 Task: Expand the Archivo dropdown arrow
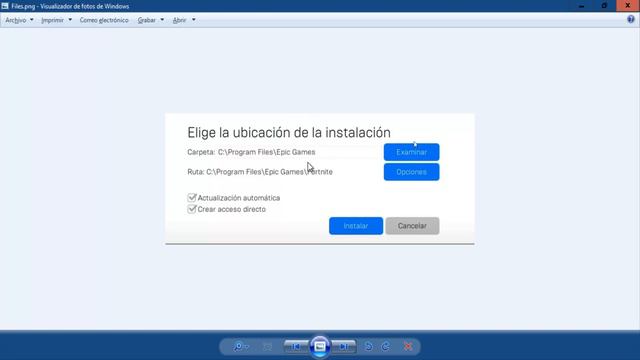(31, 20)
